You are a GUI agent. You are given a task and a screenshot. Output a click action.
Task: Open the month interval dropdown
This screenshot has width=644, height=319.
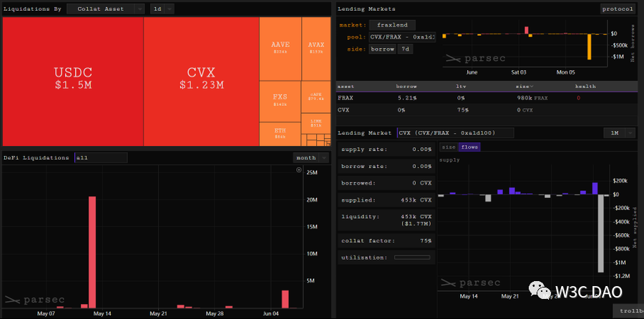(x=311, y=157)
